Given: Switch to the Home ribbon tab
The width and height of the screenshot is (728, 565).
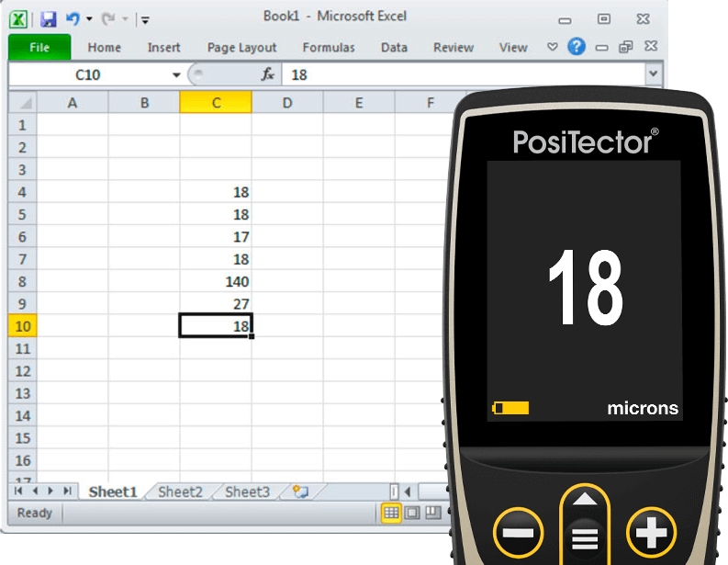Looking at the screenshot, I should 105,48.
